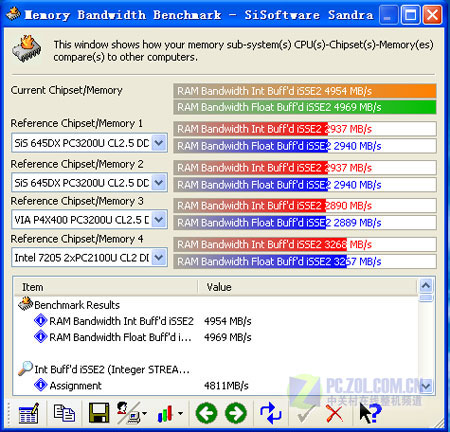Click the copy to clipboard icon
Image resolution: width=450 pixels, height=432 pixels.
(x=64, y=413)
